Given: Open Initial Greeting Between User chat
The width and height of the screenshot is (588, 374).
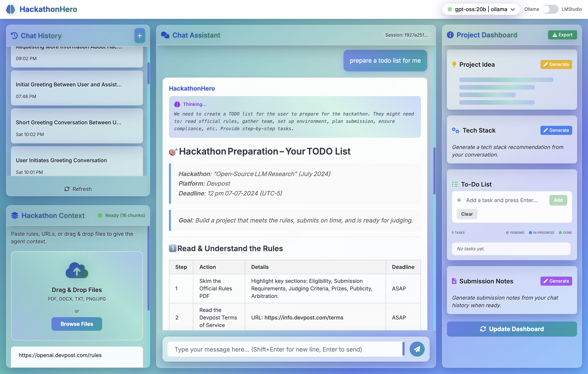Looking at the screenshot, I should 77,88.
